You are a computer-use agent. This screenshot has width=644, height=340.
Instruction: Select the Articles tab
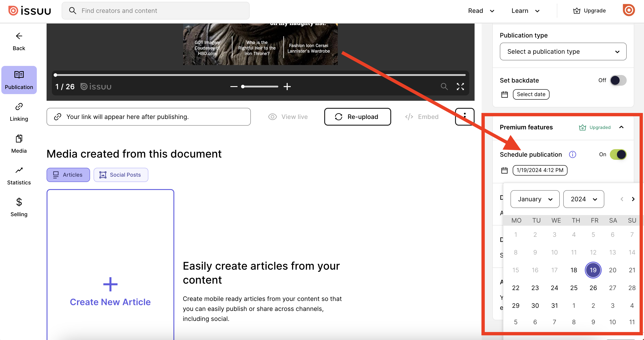(x=68, y=175)
